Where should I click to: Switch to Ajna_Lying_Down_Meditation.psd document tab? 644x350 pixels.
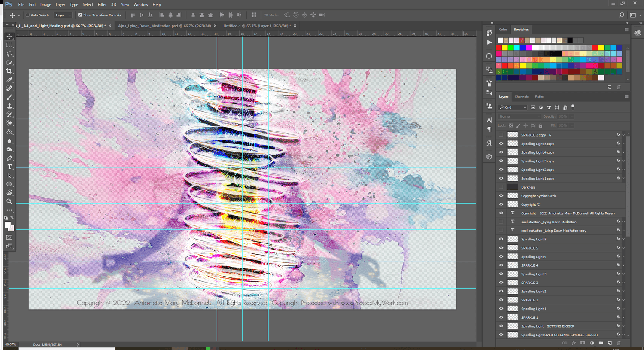click(164, 26)
